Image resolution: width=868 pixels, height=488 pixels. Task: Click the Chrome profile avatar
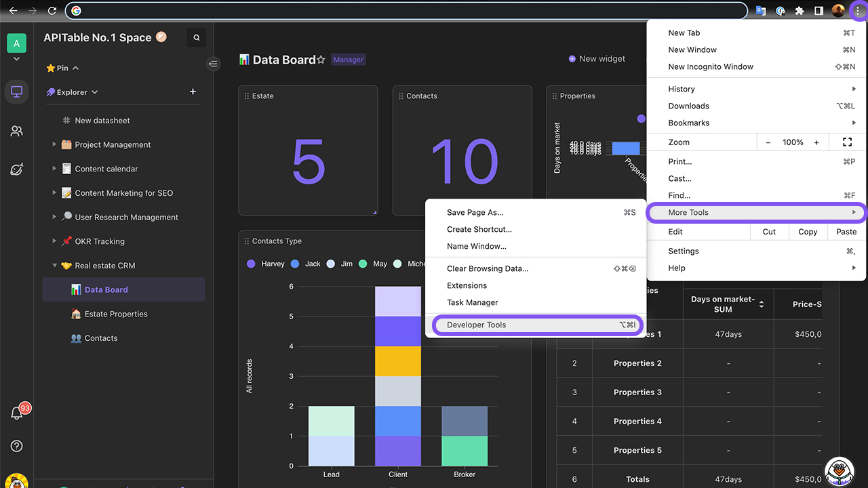pos(838,11)
